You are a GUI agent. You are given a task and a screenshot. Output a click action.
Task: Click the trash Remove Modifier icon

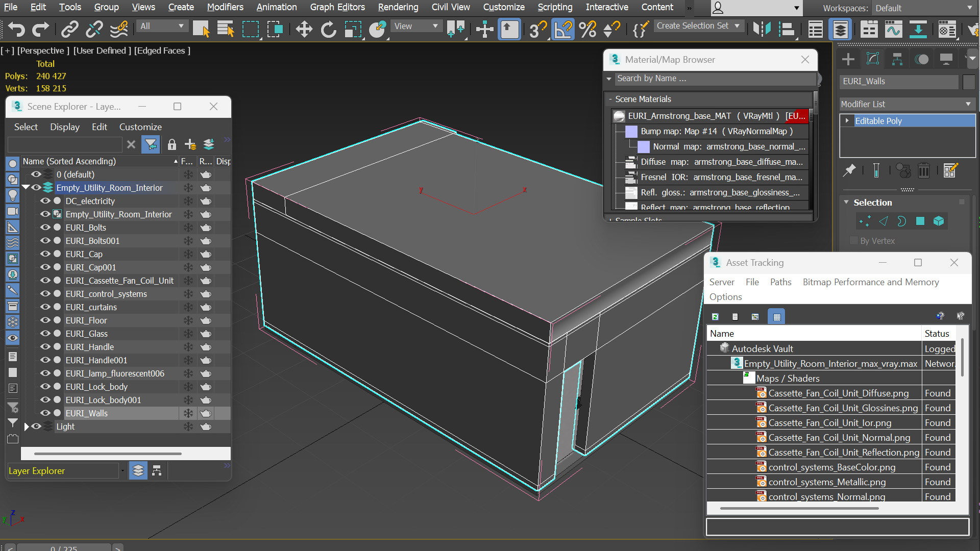pos(924,170)
